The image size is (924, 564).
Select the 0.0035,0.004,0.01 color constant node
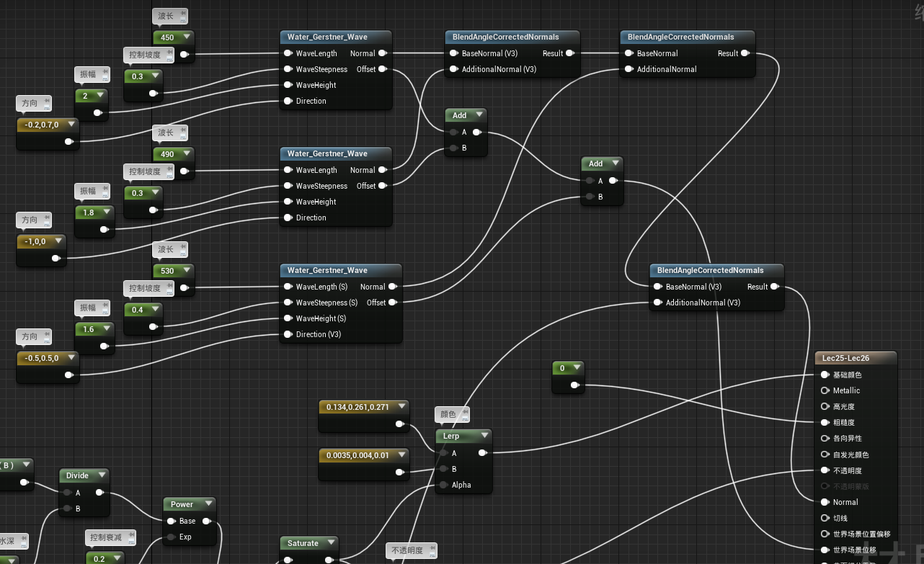click(x=364, y=464)
